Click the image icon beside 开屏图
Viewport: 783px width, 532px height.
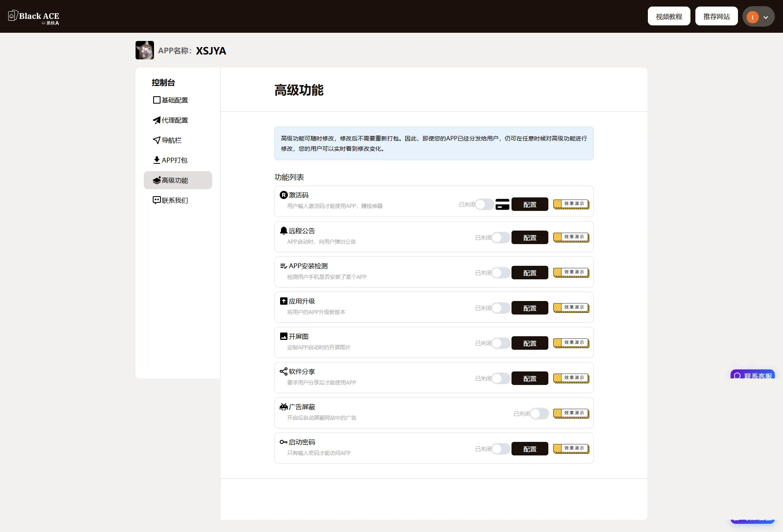click(x=283, y=336)
